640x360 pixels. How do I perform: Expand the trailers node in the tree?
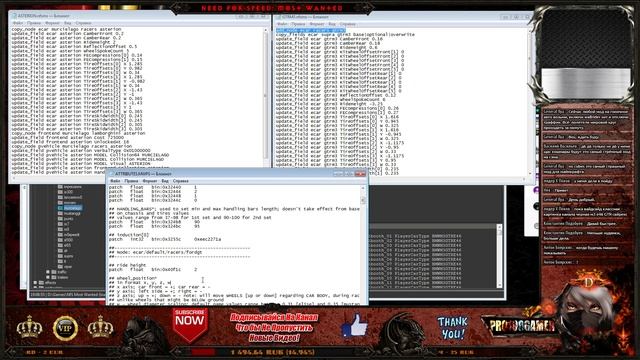[x=47, y=277]
